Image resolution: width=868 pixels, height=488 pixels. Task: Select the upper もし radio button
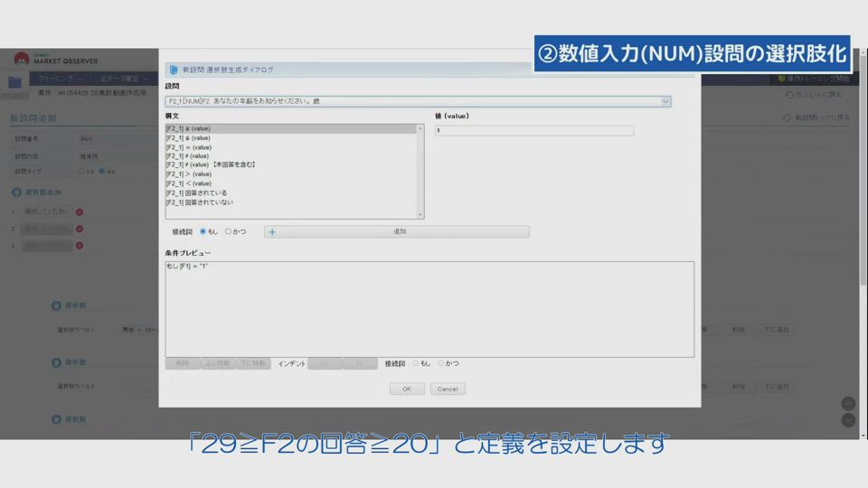pos(203,232)
